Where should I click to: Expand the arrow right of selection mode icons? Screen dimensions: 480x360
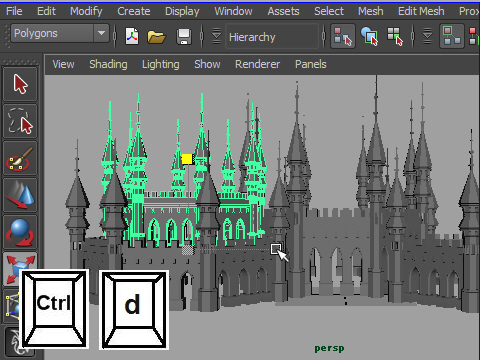click(x=427, y=36)
